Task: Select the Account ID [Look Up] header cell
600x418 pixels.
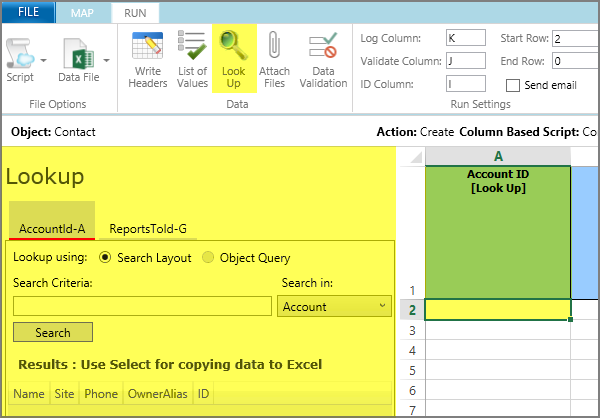Action: (x=498, y=232)
